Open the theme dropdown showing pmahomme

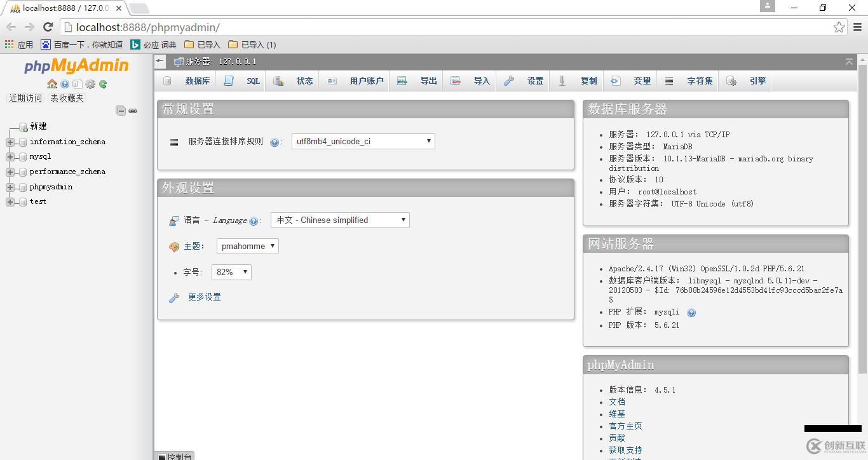click(x=248, y=246)
